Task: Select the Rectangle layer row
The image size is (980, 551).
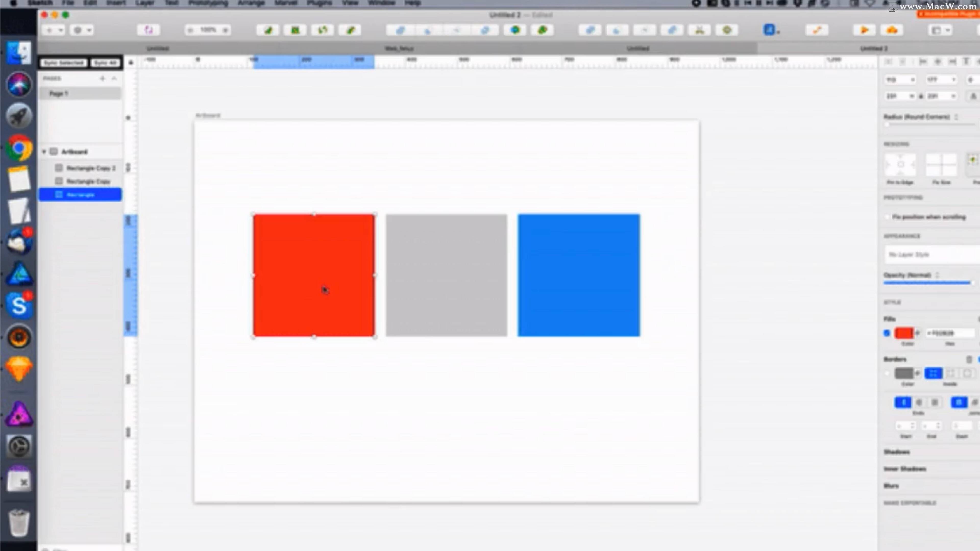Action: [x=80, y=195]
